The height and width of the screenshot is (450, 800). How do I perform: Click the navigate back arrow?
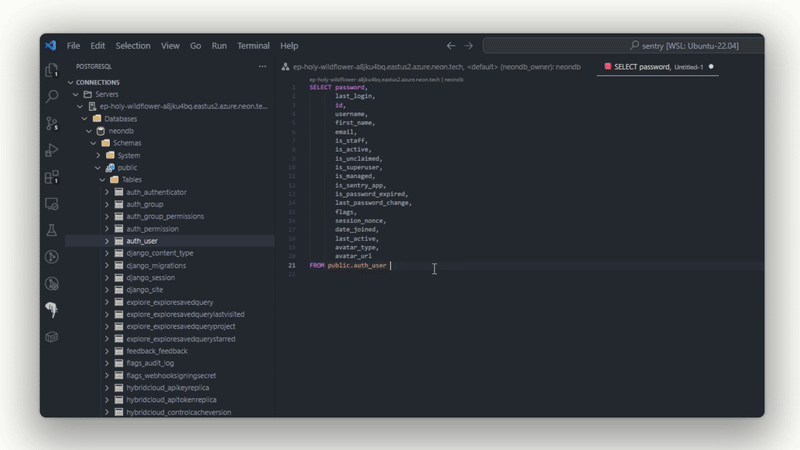pyautogui.click(x=451, y=46)
